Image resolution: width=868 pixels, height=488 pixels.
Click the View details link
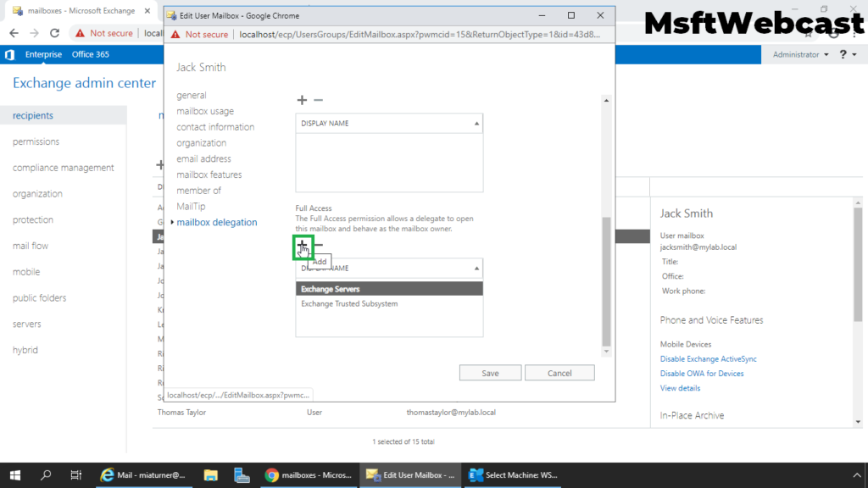[x=680, y=388]
